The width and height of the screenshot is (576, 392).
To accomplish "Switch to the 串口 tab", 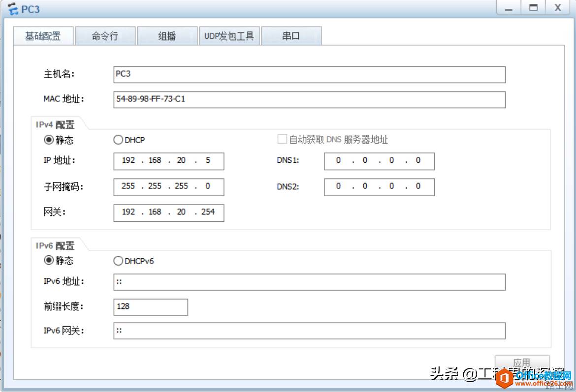I will coord(291,36).
